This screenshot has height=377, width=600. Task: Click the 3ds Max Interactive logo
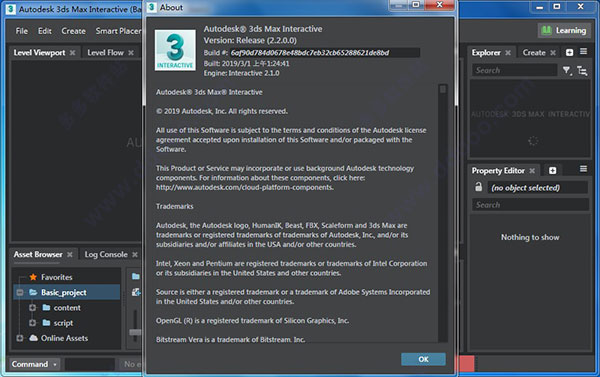pos(175,50)
